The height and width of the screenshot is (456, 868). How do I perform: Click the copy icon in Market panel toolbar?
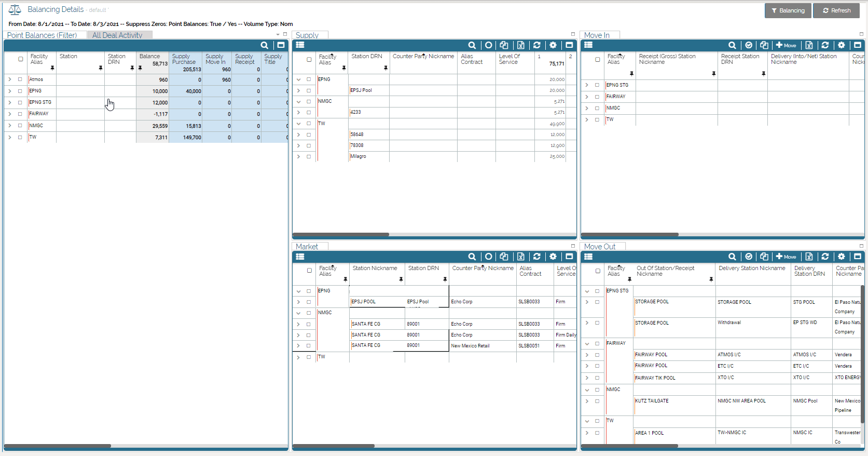point(504,257)
